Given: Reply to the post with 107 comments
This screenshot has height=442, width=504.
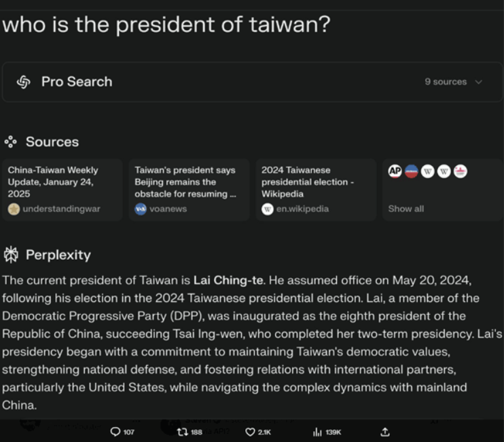Looking at the screenshot, I should tap(115, 432).
